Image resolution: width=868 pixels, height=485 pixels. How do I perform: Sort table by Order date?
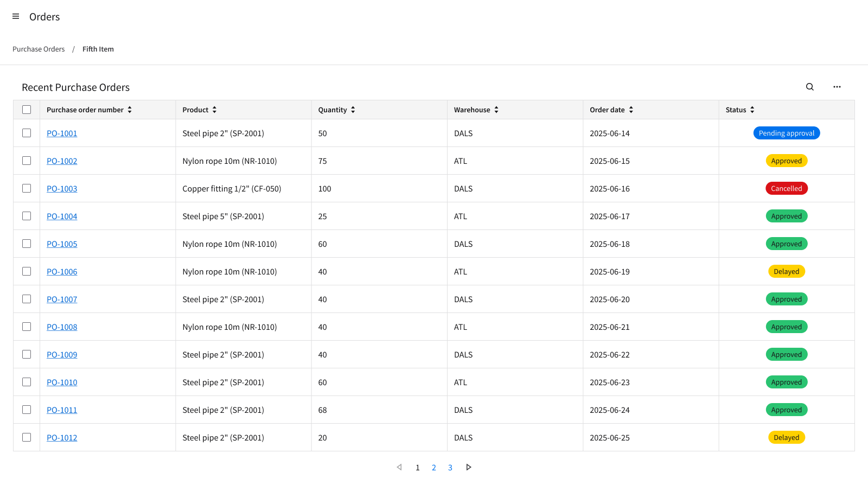pos(631,110)
